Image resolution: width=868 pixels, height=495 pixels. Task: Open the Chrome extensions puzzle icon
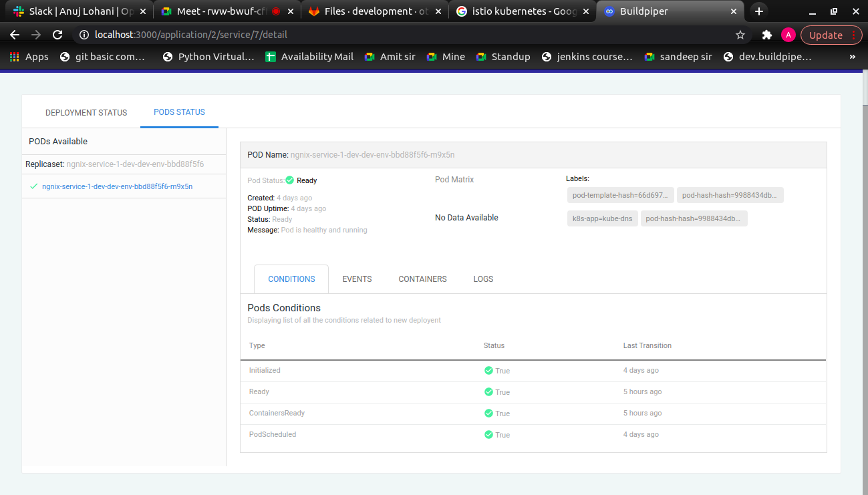pyautogui.click(x=766, y=35)
